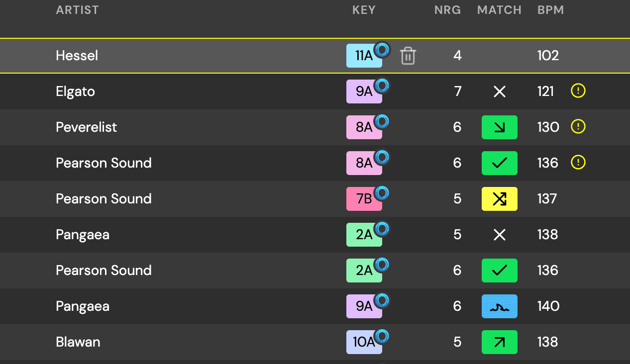
Task: Click the warning icon next to Peverelist's BPM
Action: point(578,127)
